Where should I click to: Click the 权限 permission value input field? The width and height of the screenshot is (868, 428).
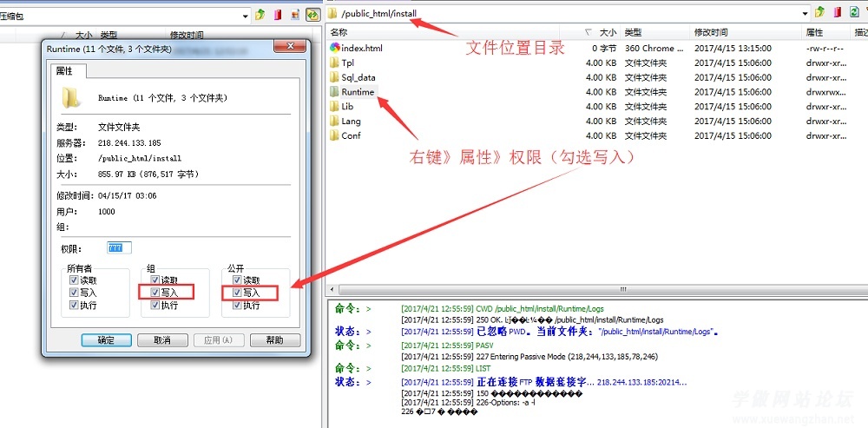[x=119, y=248]
